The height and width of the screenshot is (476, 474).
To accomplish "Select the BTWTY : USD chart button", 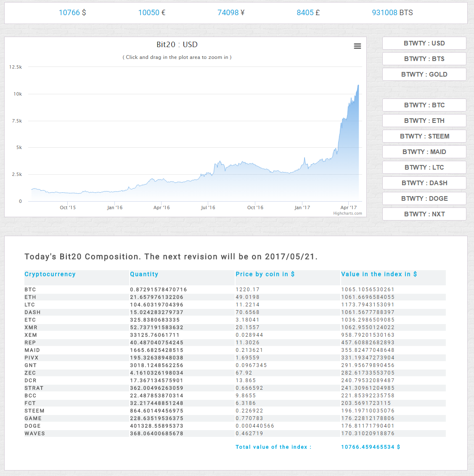I will (x=424, y=43).
